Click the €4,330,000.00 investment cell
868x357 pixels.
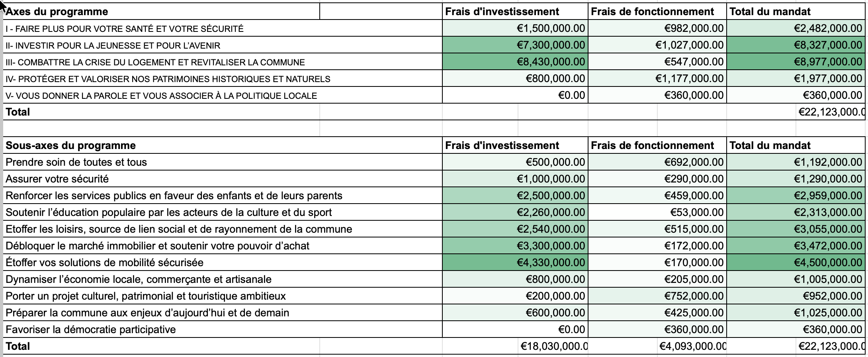point(551,263)
